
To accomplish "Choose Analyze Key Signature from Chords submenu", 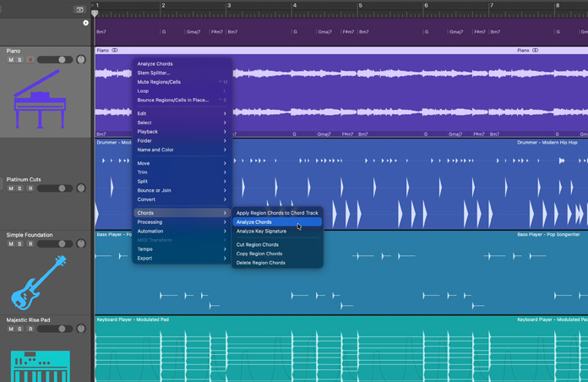I will pos(261,231).
